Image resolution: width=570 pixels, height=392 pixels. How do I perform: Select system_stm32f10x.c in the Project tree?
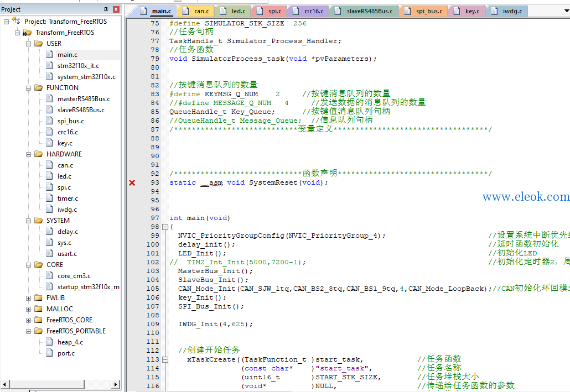(x=86, y=77)
